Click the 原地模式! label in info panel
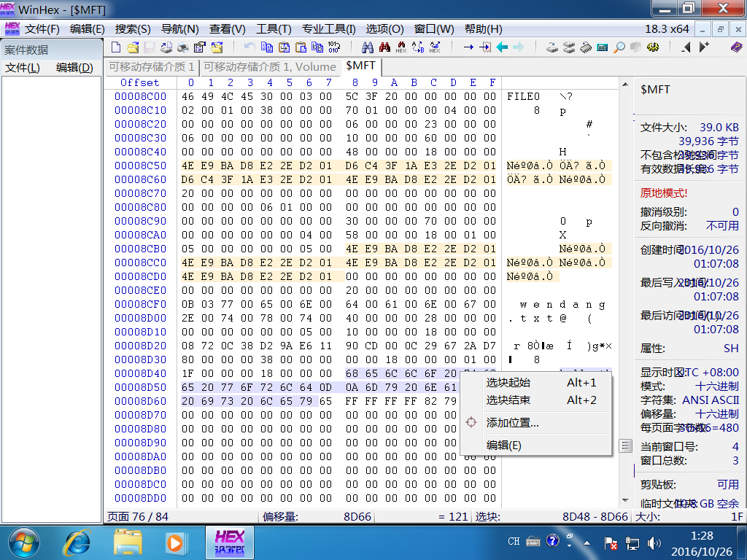 coord(664,193)
